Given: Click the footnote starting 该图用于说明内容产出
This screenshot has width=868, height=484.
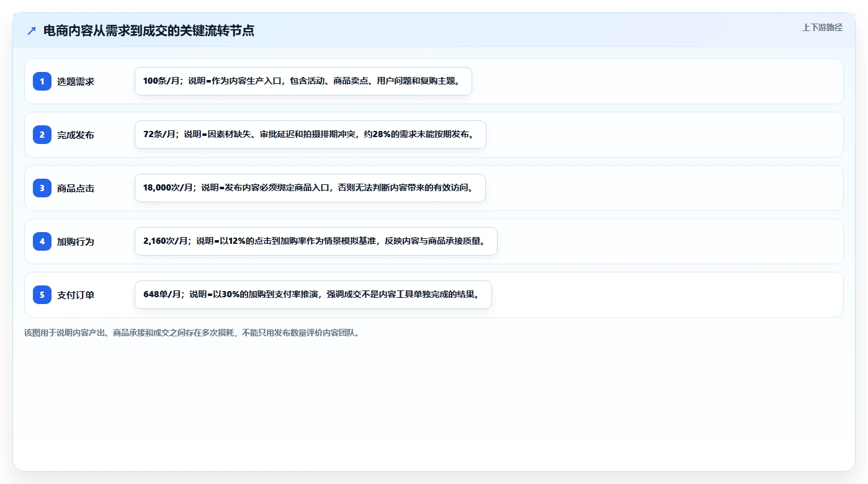Looking at the screenshot, I should pos(192,333).
